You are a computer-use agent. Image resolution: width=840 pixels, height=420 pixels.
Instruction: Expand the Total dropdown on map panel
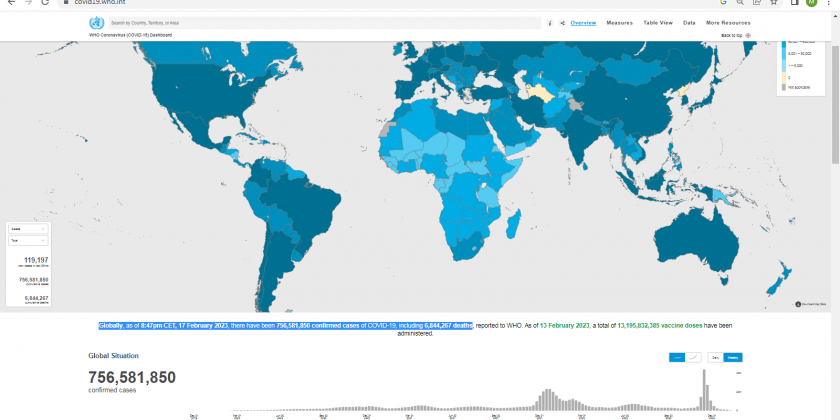[x=28, y=240]
